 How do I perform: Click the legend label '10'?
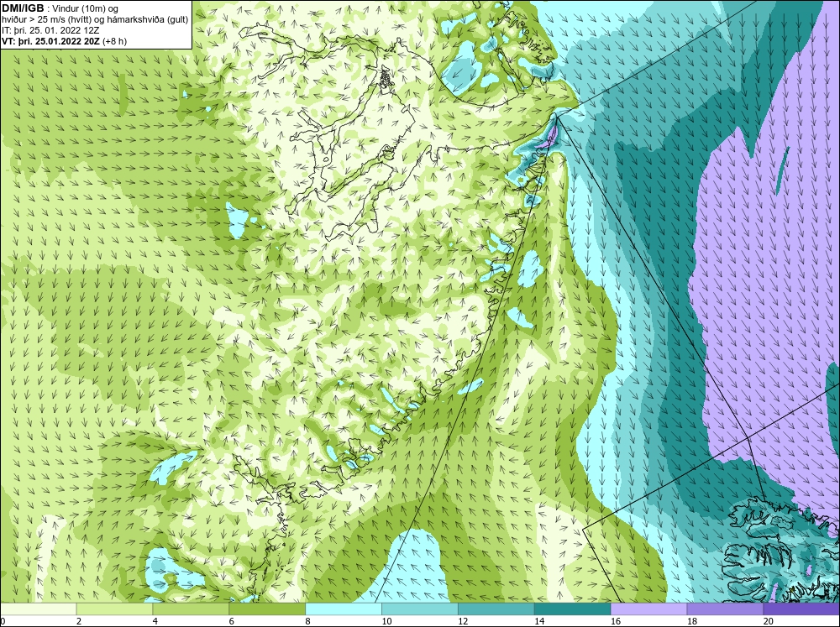(386, 621)
